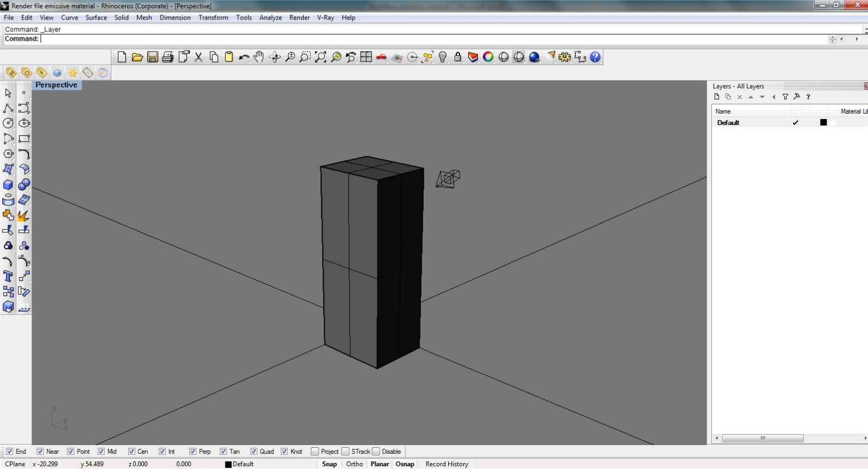Click the light bulb hide/show icon

click(x=443, y=57)
